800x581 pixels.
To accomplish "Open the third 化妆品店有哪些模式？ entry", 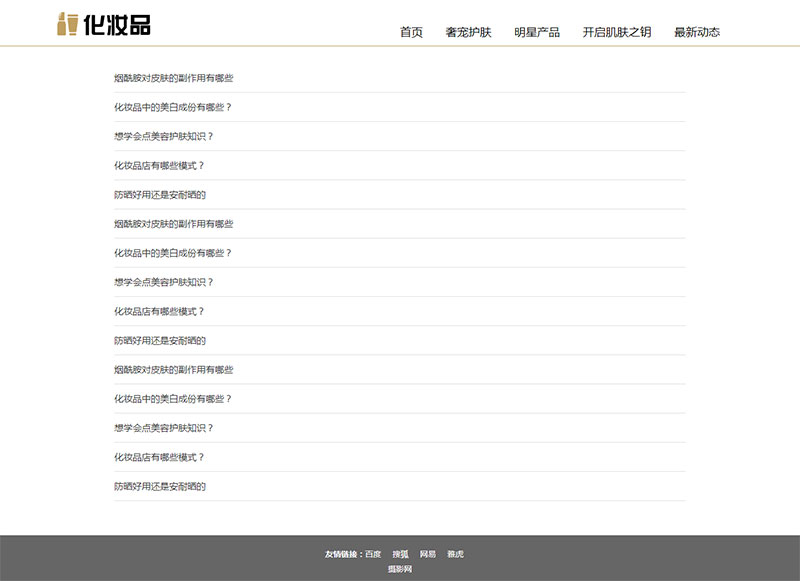I will pyautogui.click(x=159, y=457).
